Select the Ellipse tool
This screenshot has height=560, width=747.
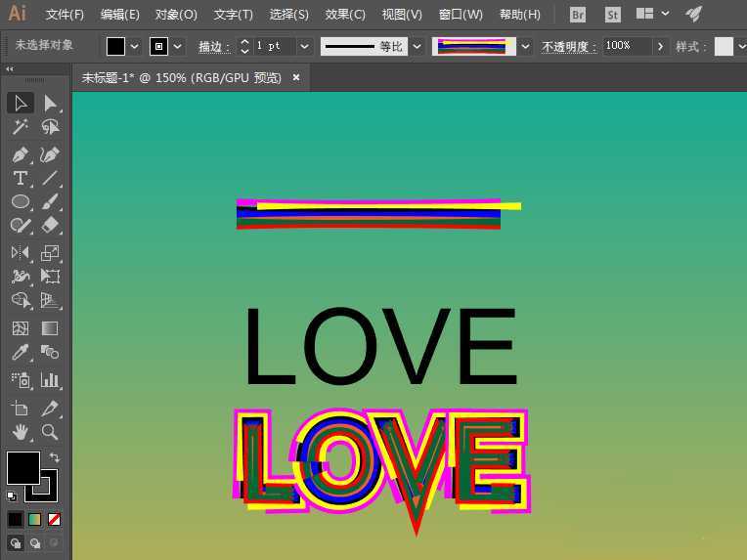tap(20, 201)
